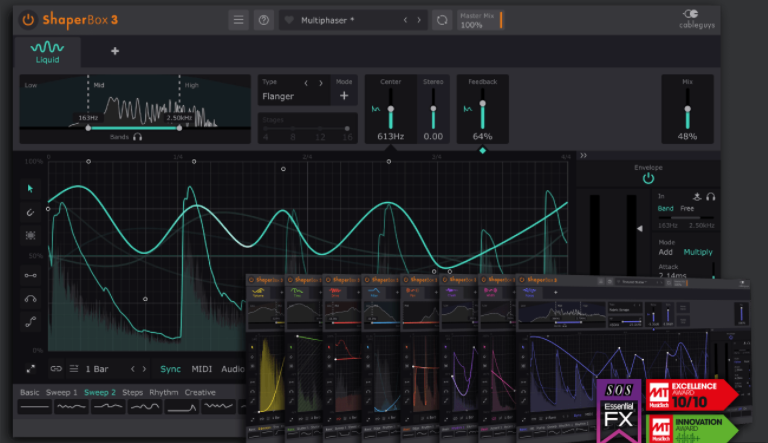Click the Feedback slider knob
The width and height of the screenshot is (768, 443).
(x=482, y=103)
